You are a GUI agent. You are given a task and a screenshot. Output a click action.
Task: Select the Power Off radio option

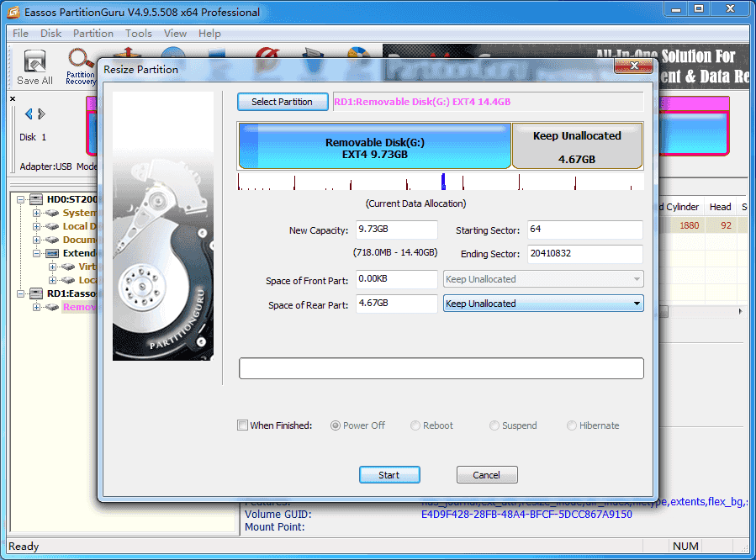335,425
